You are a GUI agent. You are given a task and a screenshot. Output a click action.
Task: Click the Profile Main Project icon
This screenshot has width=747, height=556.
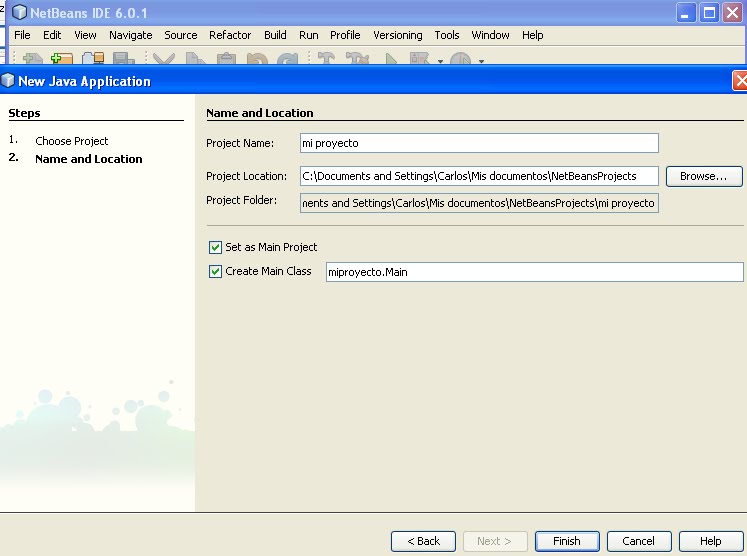pos(461,59)
